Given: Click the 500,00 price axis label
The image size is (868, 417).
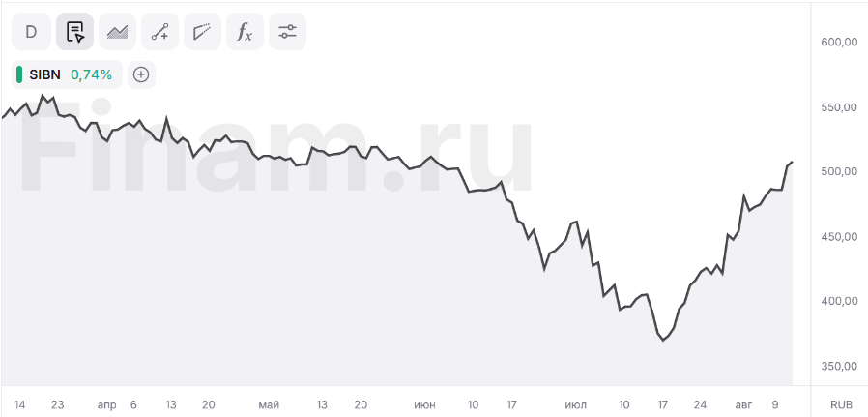Looking at the screenshot, I should coord(839,171).
